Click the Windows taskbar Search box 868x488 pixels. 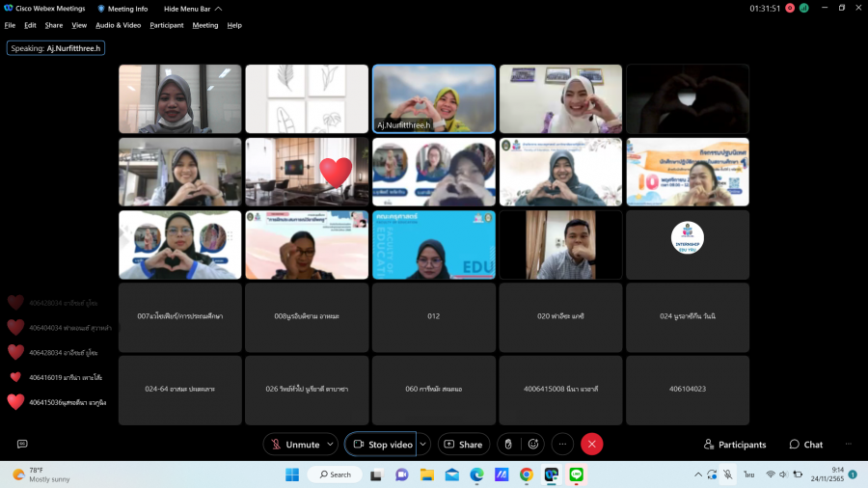(x=335, y=474)
